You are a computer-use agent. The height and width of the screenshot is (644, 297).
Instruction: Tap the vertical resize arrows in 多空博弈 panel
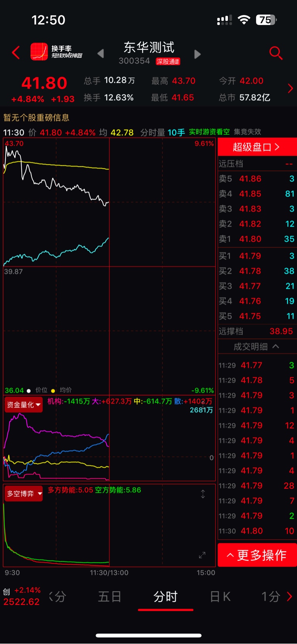(x=203, y=494)
